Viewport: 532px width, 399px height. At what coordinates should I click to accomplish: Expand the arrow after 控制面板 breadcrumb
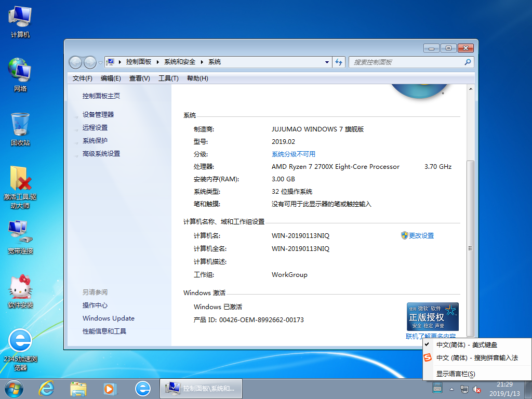click(x=158, y=62)
